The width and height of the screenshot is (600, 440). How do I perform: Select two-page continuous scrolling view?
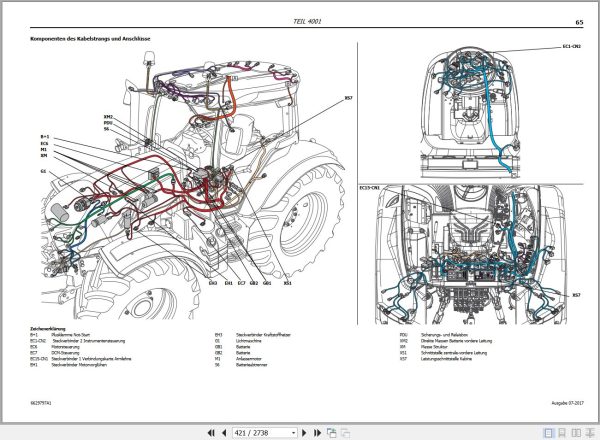tap(589, 433)
